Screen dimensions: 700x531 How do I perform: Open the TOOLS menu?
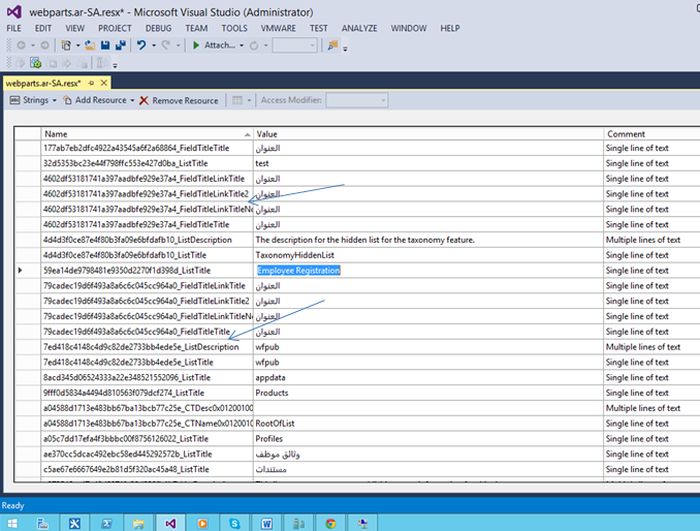[x=234, y=29]
